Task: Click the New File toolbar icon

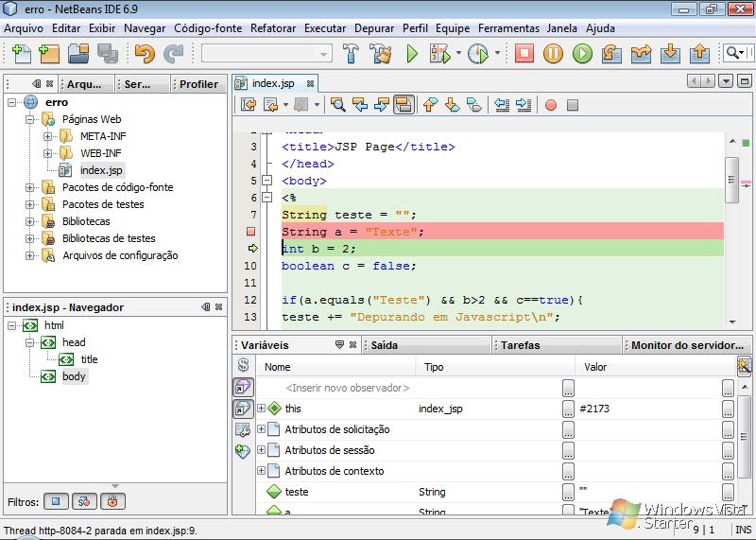Action: tap(21, 53)
